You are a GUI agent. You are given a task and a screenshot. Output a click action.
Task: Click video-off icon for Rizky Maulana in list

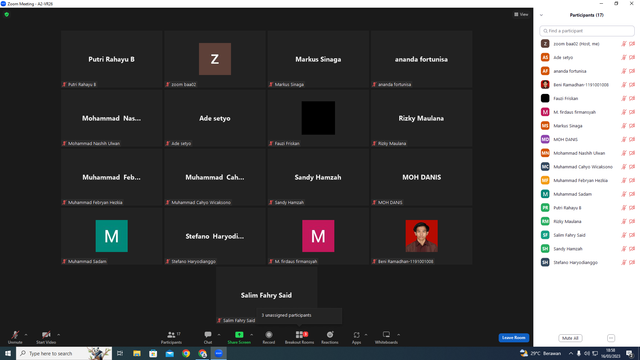coord(632,221)
